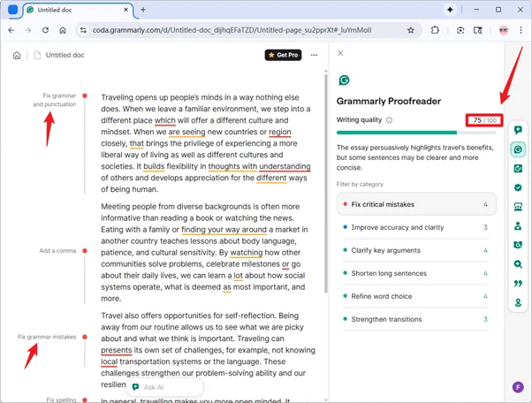Open the AI chat sidebar icon

(x=518, y=130)
